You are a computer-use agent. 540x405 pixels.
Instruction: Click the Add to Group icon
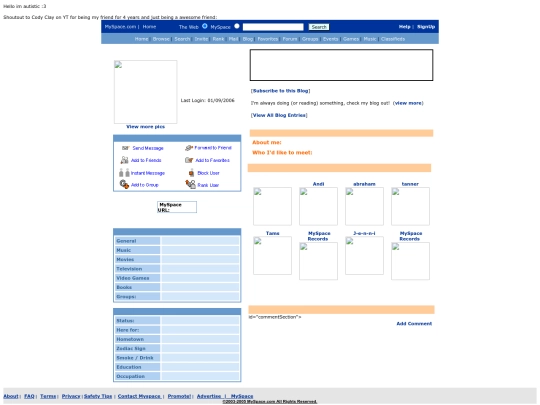pos(124,185)
